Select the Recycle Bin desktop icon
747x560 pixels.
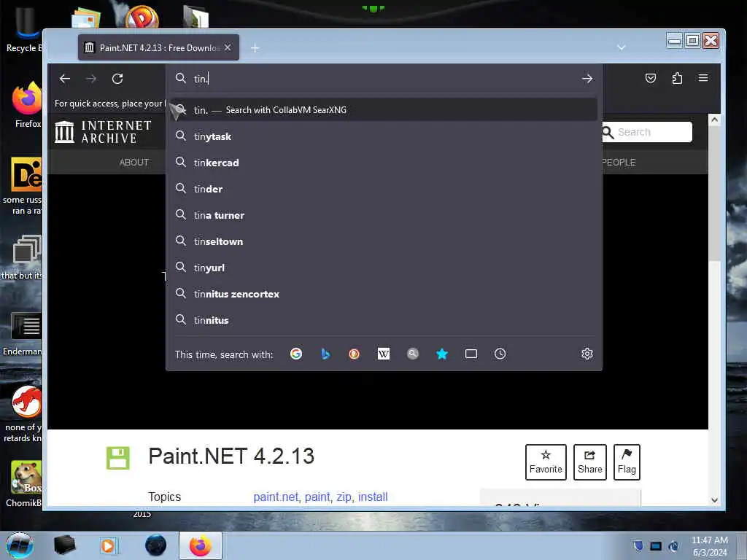(24, 29)
